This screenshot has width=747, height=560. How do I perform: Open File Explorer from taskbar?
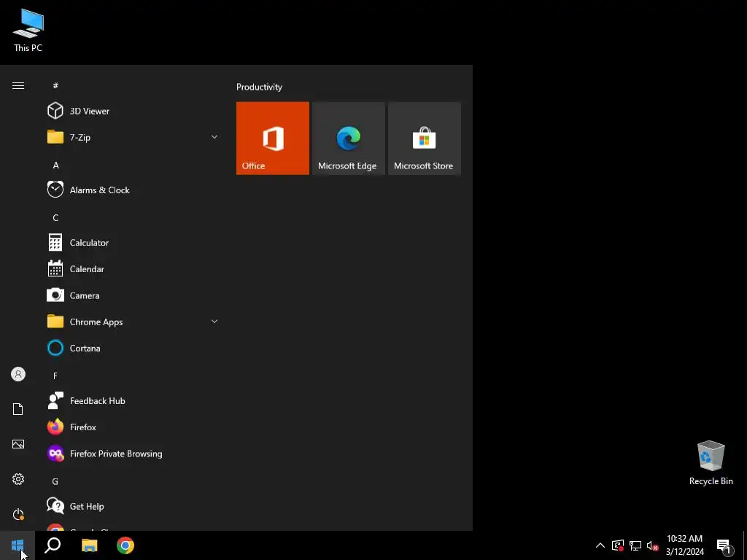(x=89, y=545)
